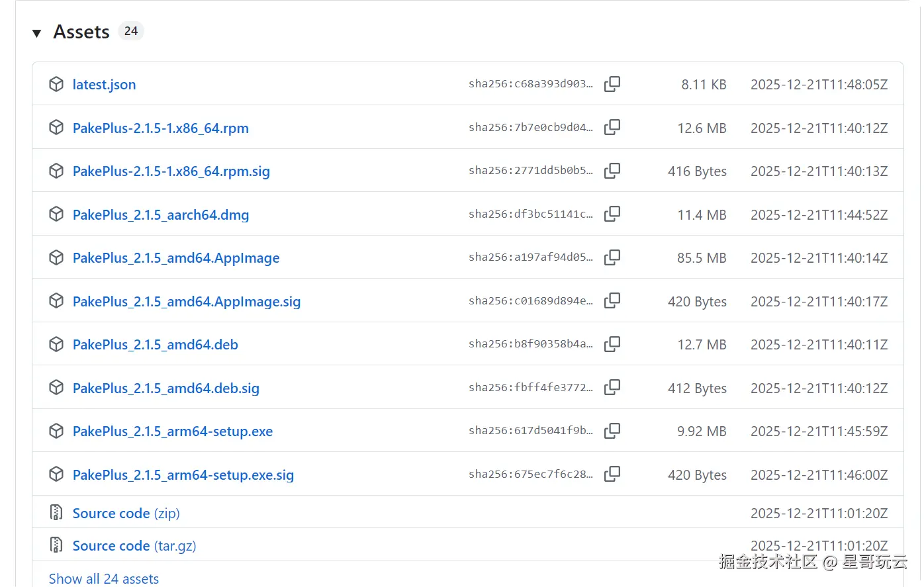
Task: Click the 2025-12-21T11:45:59Z timestamp
Action: click(819, 431)
